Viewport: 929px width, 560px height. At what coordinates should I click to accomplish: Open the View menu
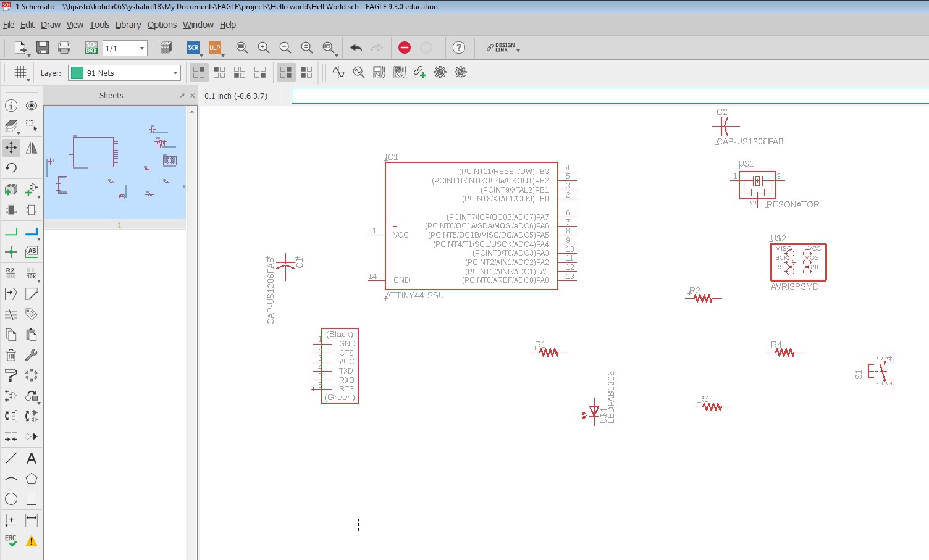coord(75,25)
